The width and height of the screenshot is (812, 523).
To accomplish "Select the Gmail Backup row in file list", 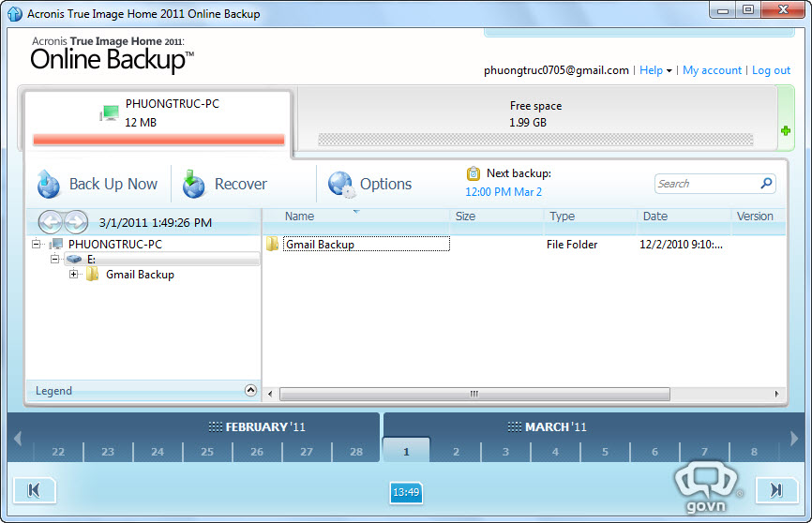I will 524,244.
